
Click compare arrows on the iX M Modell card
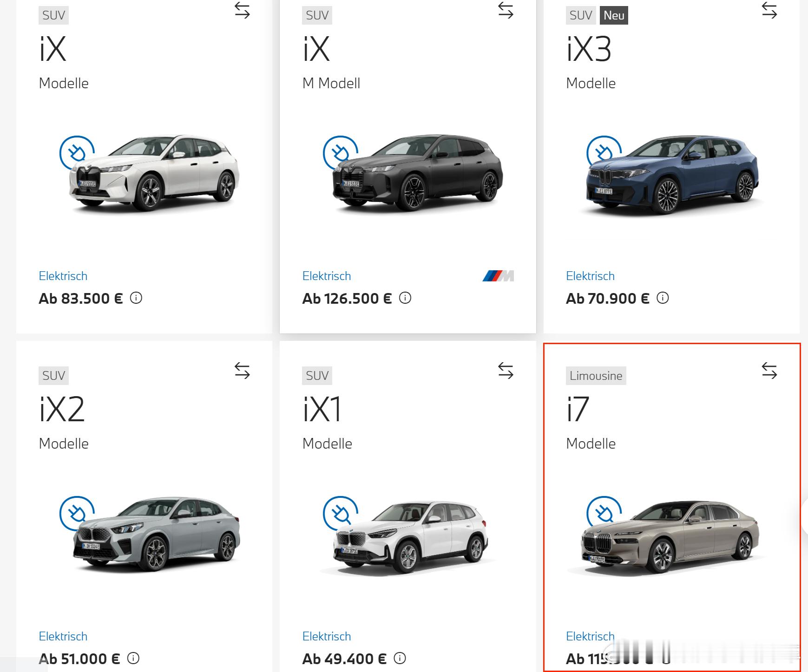(x=506, y=10)
